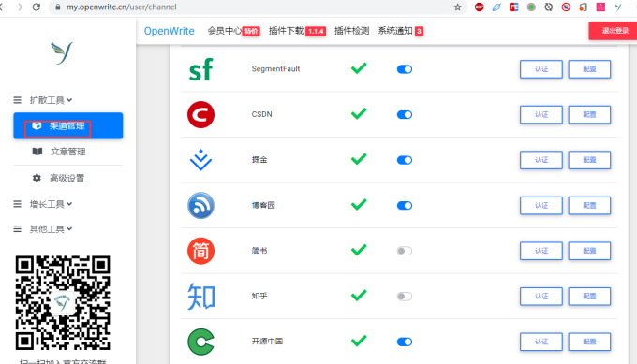Click the OpenWrite brand link
This screenshot has width=637, height=364.
coord(169,31)
